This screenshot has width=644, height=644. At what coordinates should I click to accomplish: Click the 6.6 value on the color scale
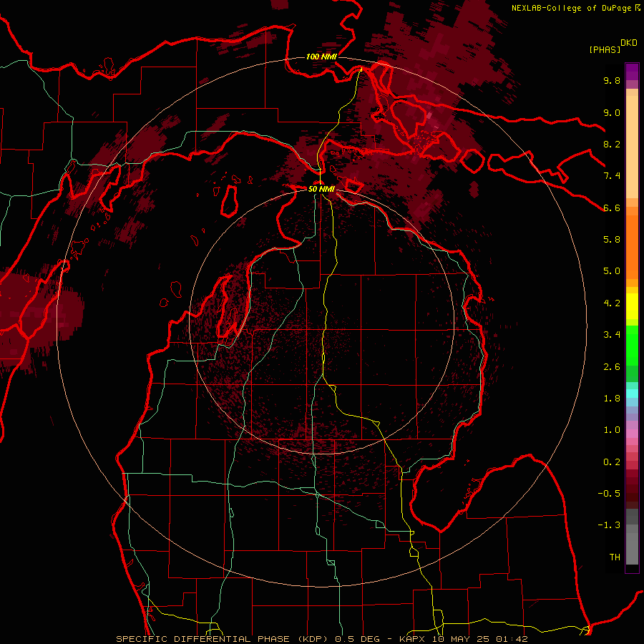612,208
